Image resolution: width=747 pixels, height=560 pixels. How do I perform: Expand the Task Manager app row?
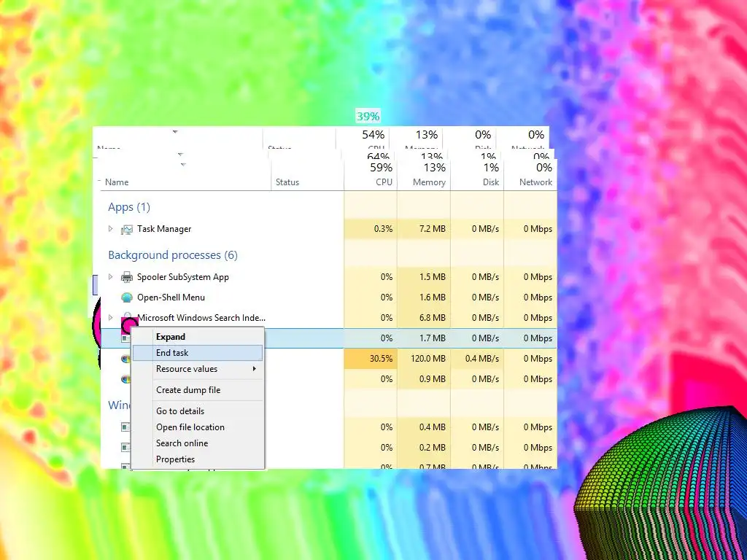click(111, 228)
